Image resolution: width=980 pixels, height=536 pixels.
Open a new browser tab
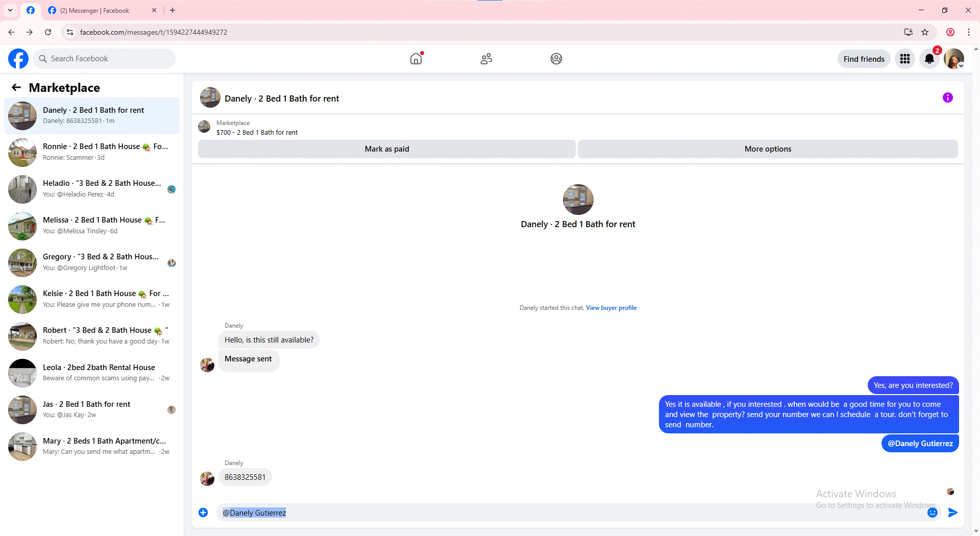pos(173,10)
